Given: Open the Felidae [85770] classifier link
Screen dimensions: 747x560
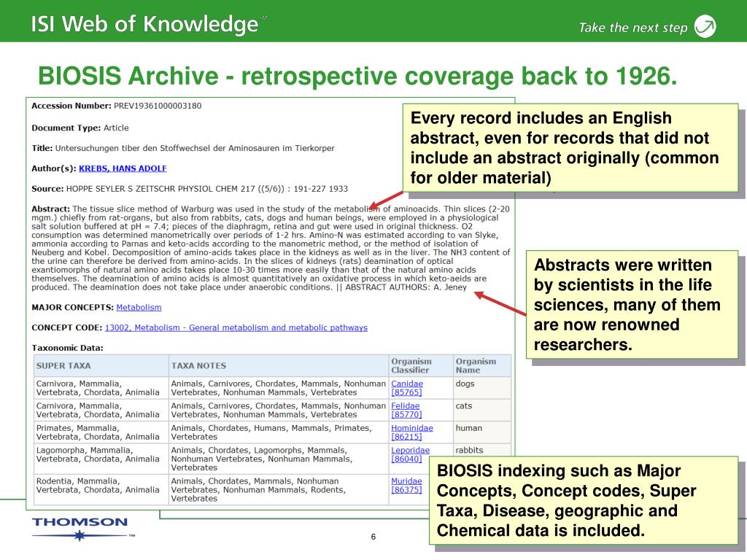Looking at the screenshot, I should (406, 410).
